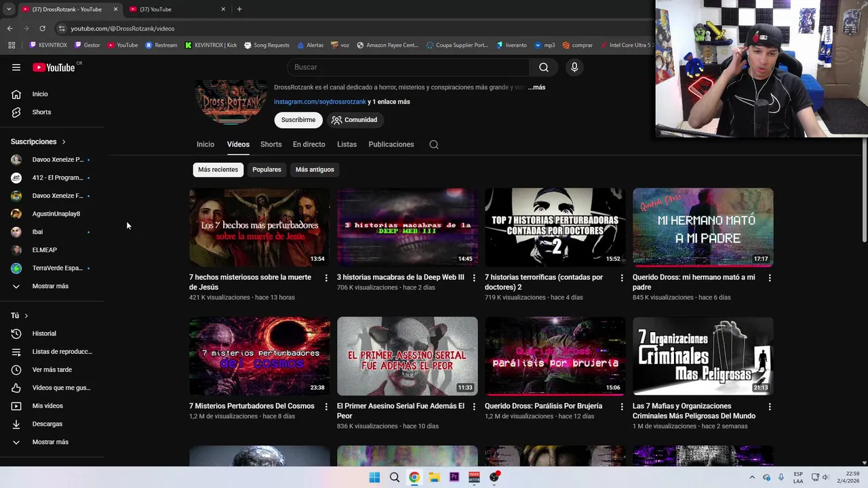Open Deep Web III video thumbnail

coord(408,227)
